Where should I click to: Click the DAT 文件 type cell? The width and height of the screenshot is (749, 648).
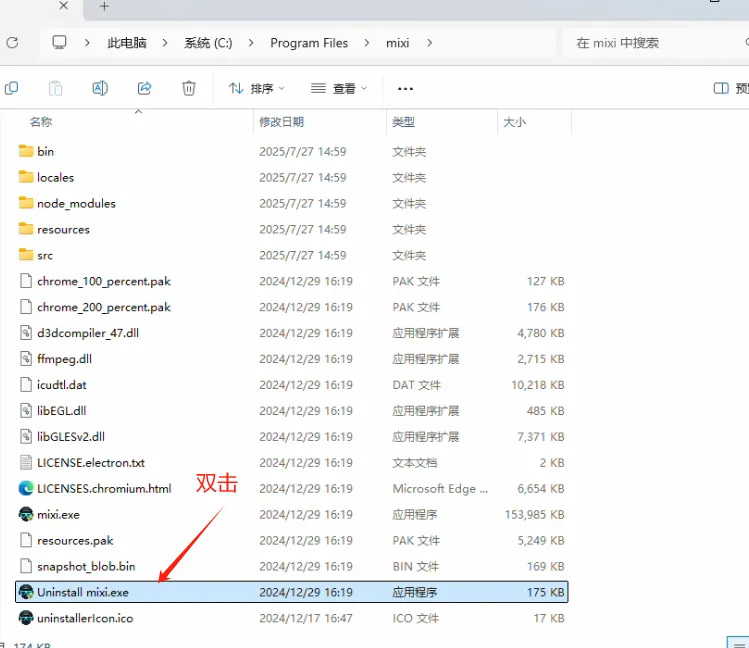click(x=416, y=385)
